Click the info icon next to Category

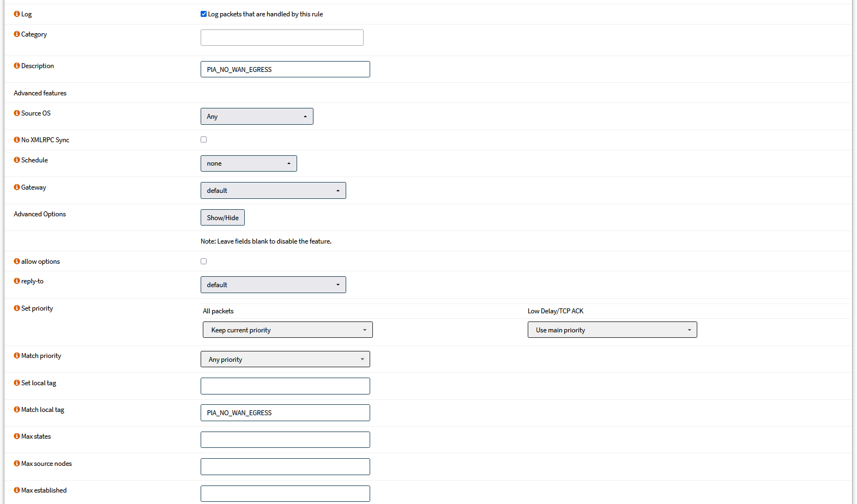coord(17,34)
